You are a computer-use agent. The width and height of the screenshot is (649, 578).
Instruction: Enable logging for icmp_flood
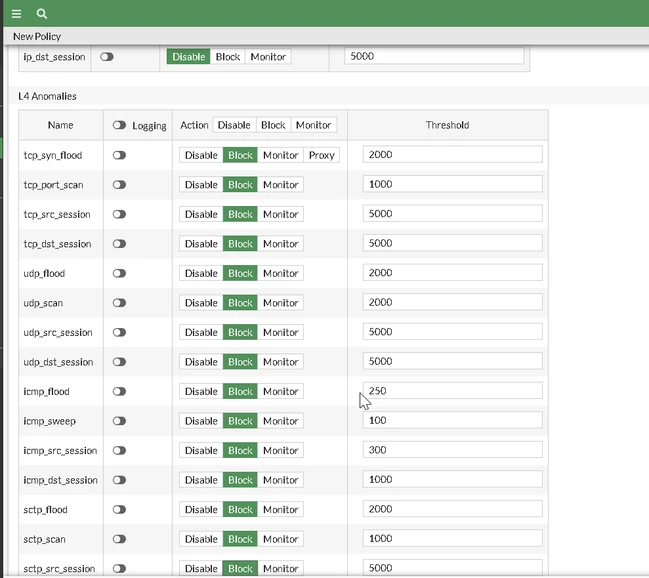tap(119, 391)
